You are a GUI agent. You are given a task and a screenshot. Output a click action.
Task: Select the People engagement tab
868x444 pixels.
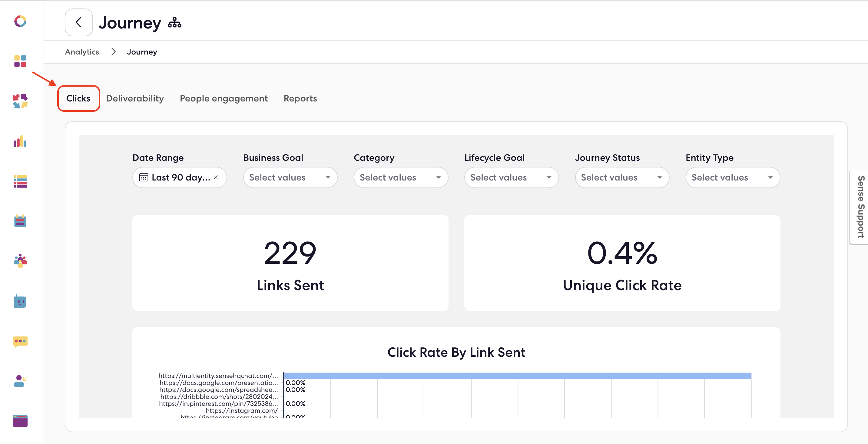(x=224, y=98)
